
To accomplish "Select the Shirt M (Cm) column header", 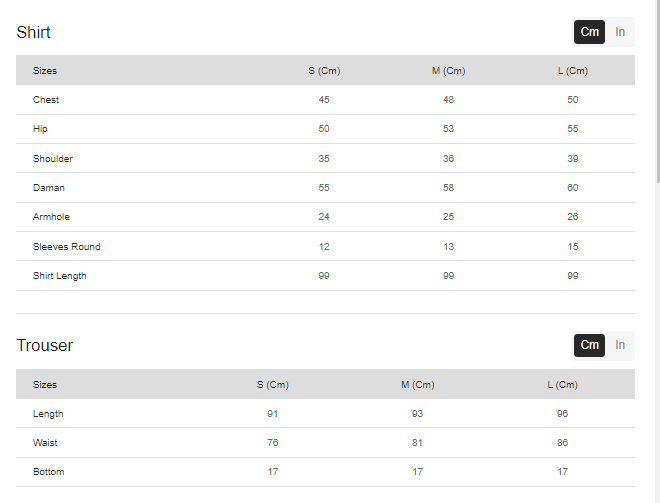I will [x=448, y=71].
